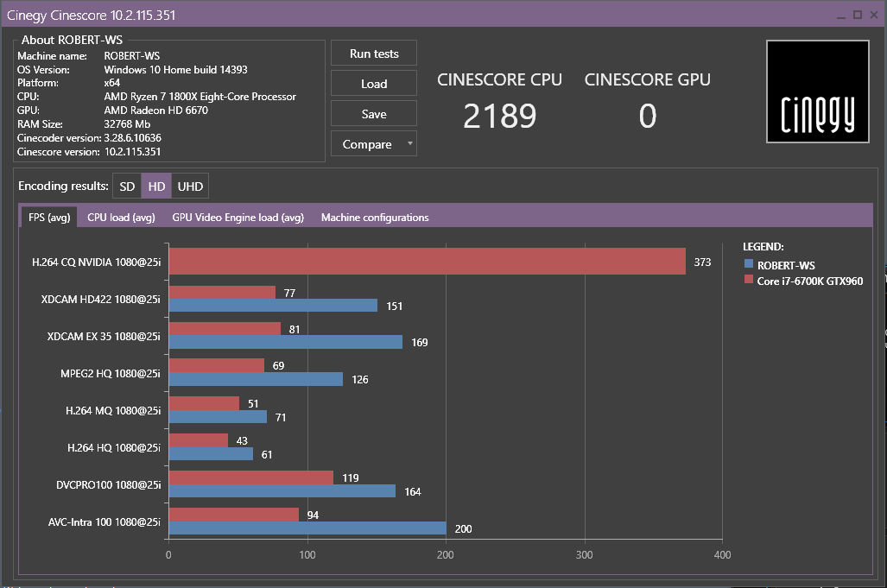Click blue ROBERT-WS legend swatch

[749, 264]
